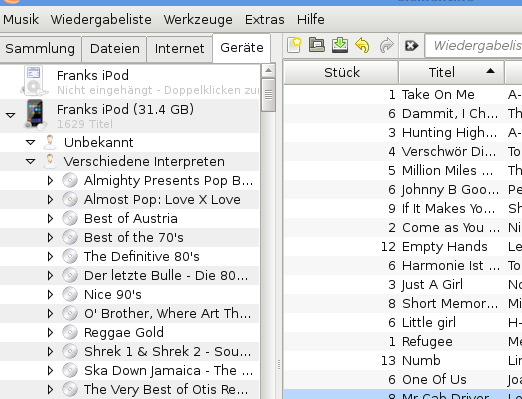This screenshot has height=399, width=522.
Task: Click the disc icon beside Almost Pop: Love X Love
Action: 70,199
